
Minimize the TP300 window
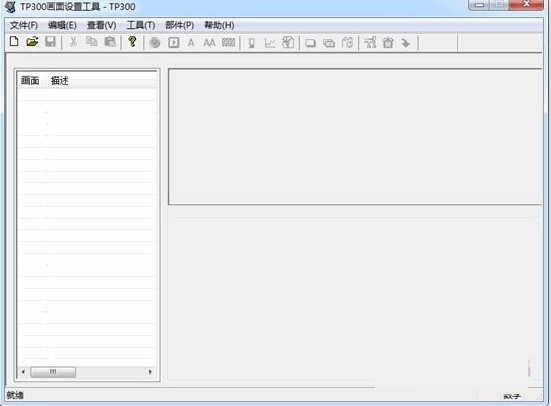click(x=479, y=5)
